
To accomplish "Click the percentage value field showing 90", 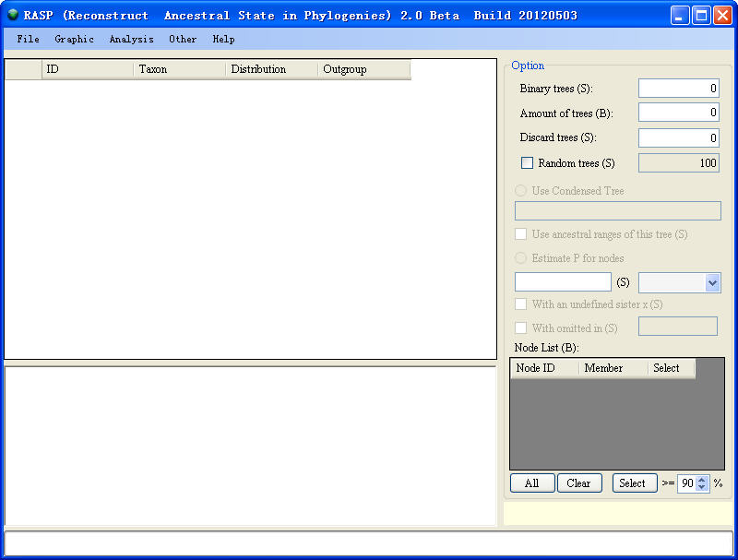I will point(686,483).
